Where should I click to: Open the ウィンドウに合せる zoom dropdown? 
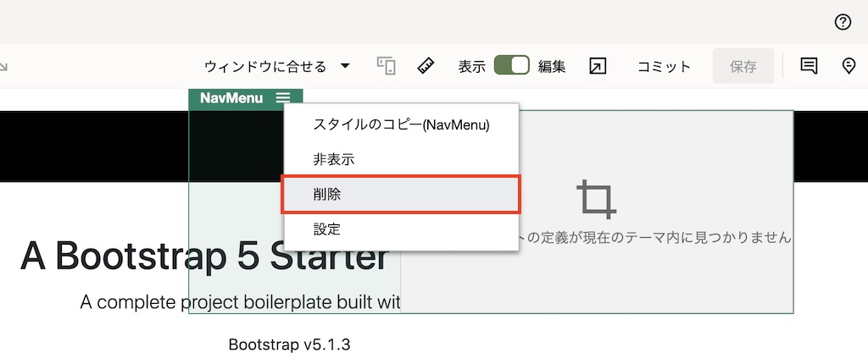[265, 66]
